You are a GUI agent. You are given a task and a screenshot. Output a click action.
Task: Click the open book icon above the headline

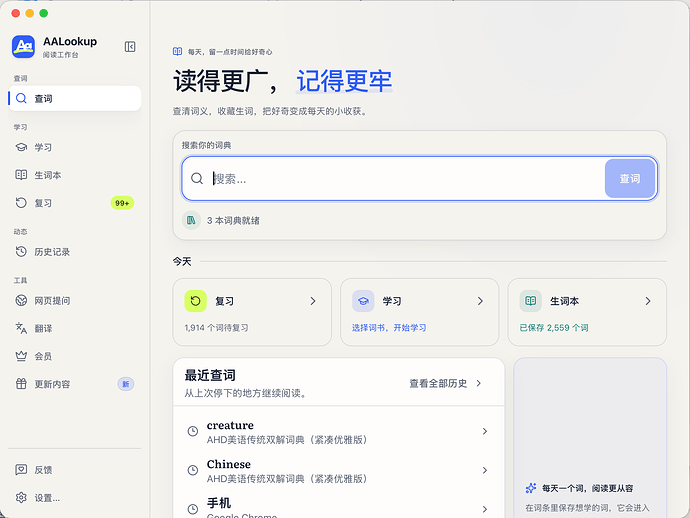click(x=177, y=51)
